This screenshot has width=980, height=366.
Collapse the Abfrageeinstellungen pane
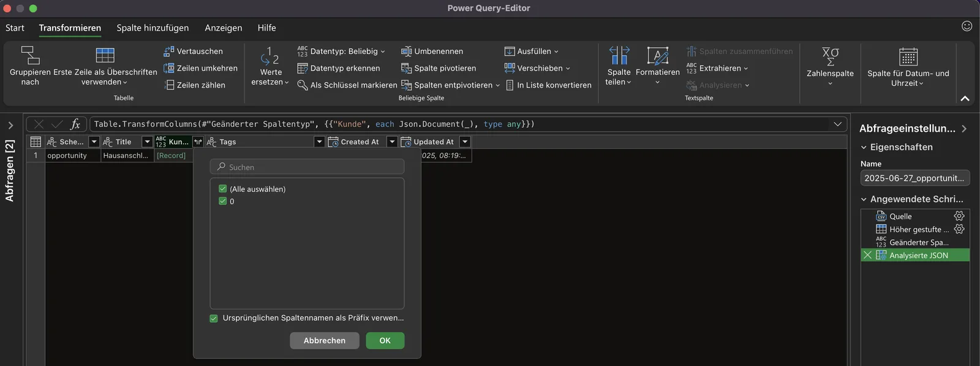click(x=964, y=128)
